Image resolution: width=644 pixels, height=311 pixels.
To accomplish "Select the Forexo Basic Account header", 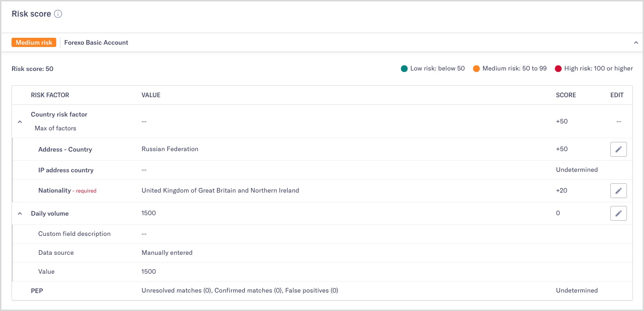I will 96,42.
